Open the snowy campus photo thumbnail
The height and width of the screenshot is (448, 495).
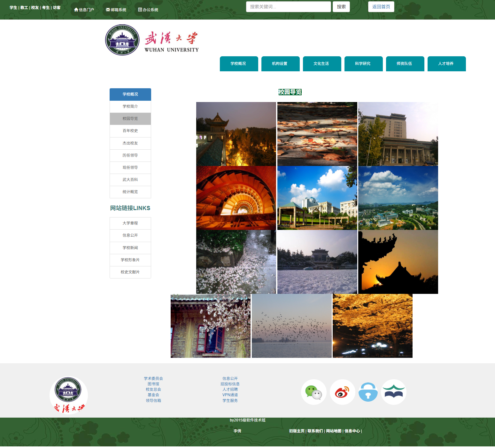[x=317, y=262]
